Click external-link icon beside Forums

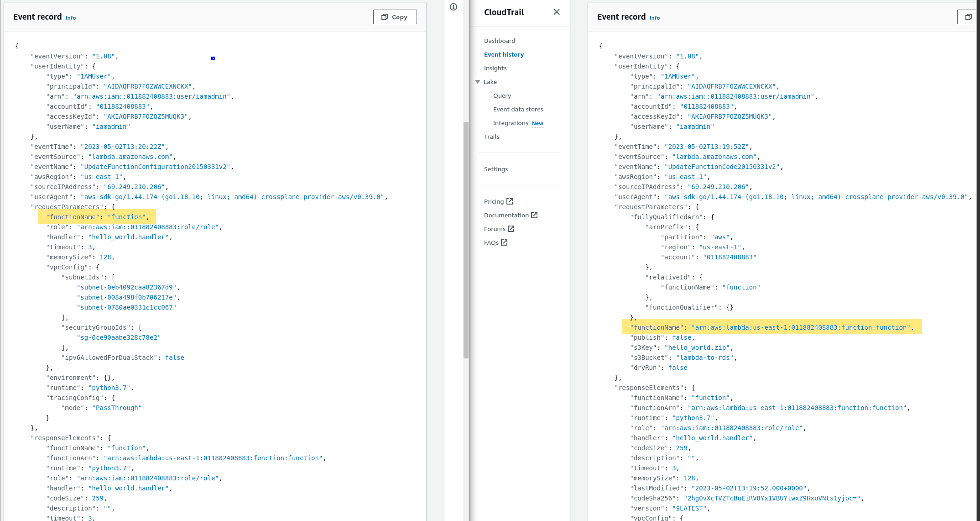[x=511, y=229]
